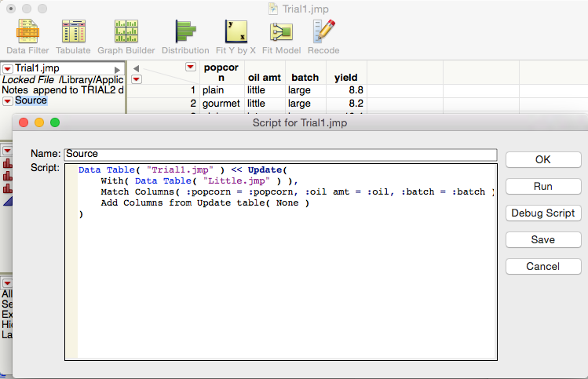Collapse the table panels with left arrow

point(136,68)
